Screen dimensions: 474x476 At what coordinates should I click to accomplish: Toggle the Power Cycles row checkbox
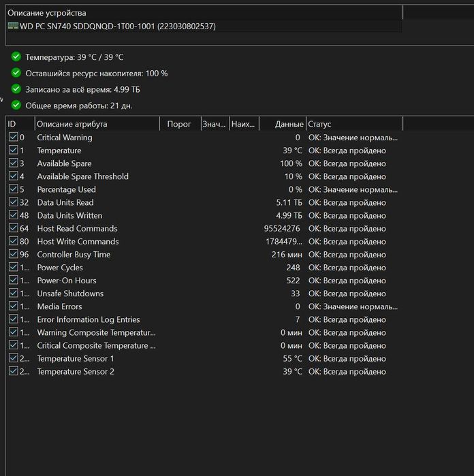[x=13, y=268]
